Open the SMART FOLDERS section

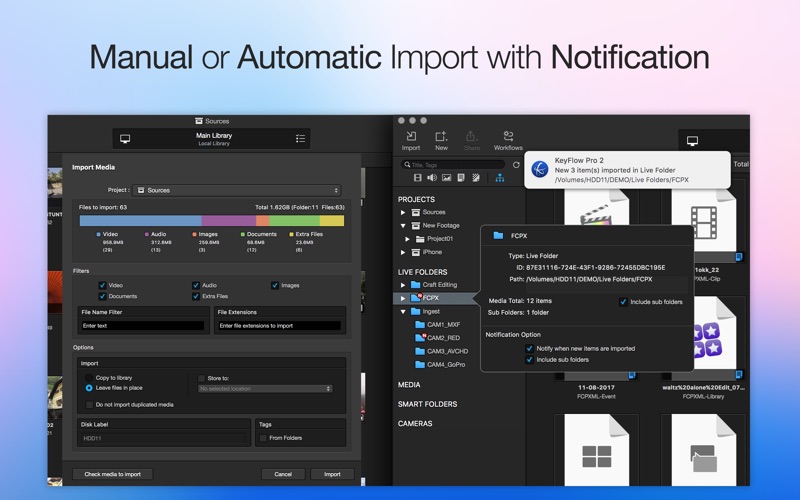(428, 404)
